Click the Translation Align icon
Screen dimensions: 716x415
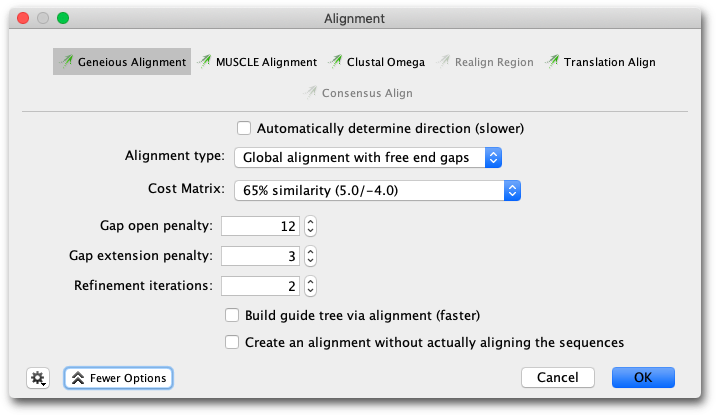(x=552, y=61)
